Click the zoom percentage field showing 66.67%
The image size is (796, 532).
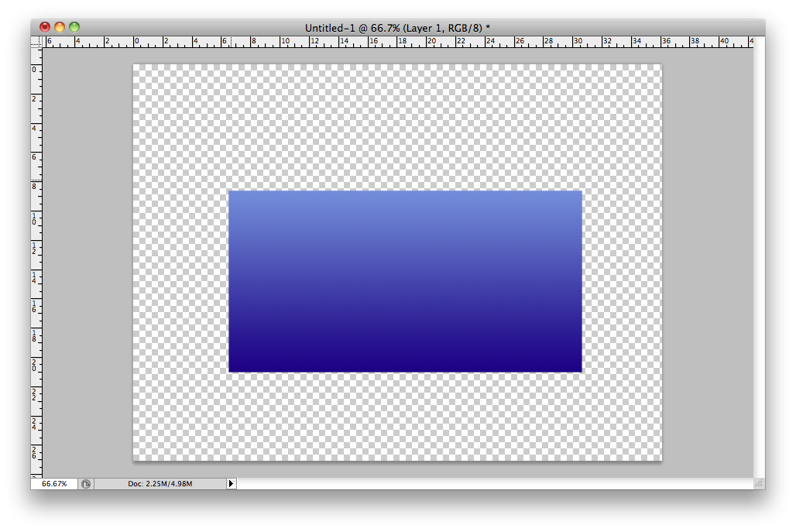pyautogui.click(x=54, y=484)
